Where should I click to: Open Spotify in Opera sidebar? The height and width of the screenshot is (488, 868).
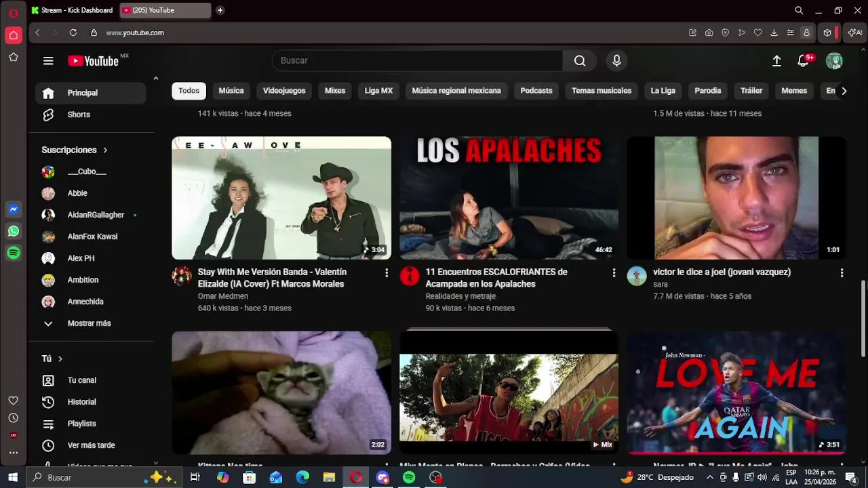pyautogui.click(x=13, y=253)
